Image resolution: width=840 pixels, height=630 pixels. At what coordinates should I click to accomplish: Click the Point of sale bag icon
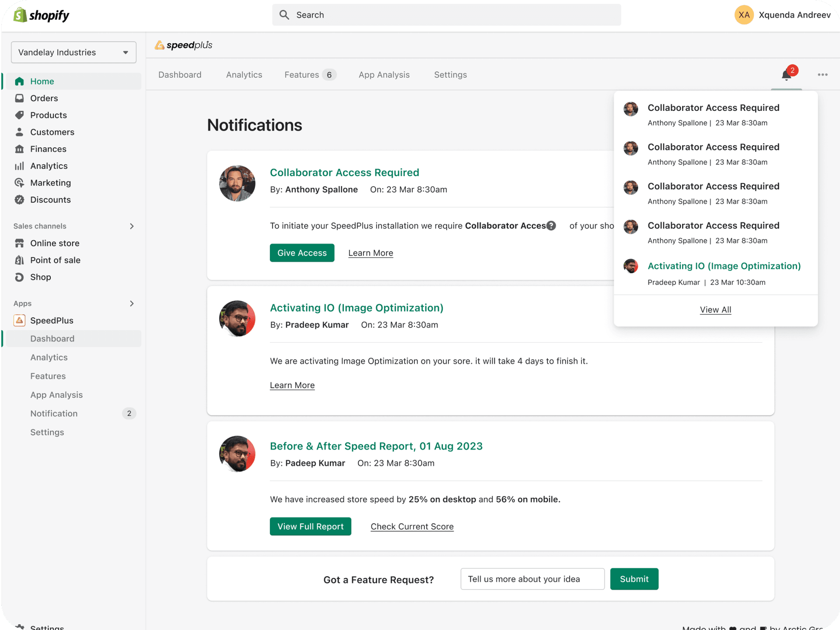pyautogui.click(x=19, y=260)
